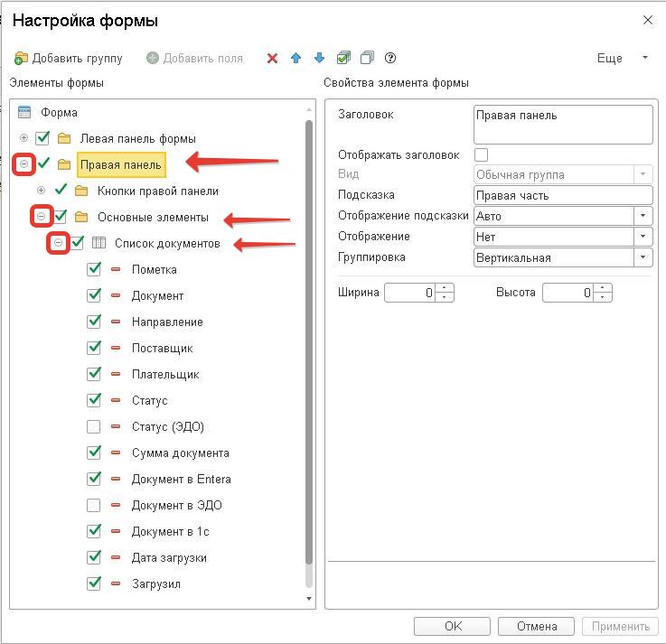The image size is (666, 644).
Task: Click the Отмена button
Action: (536, 626)
